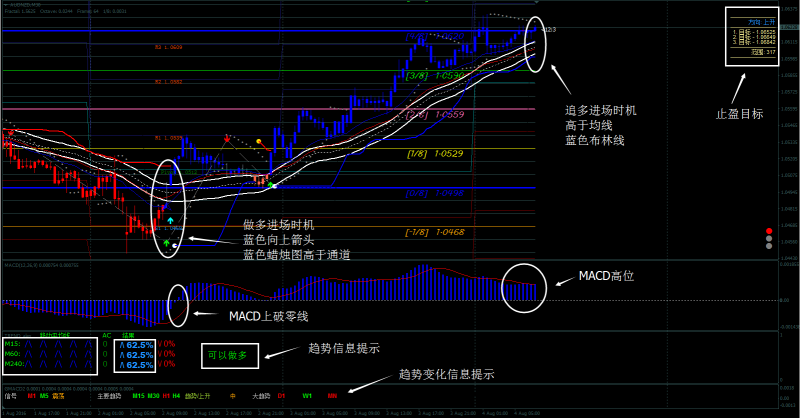This screenshot has height=418, width=800.
Task: Select the M240 trend row label
Action: (x=12, y=365)
